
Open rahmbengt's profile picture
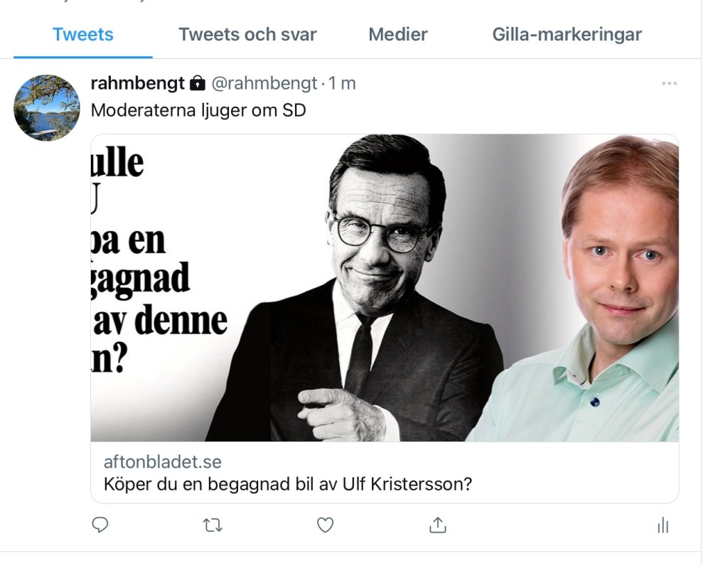click(47, 108)
